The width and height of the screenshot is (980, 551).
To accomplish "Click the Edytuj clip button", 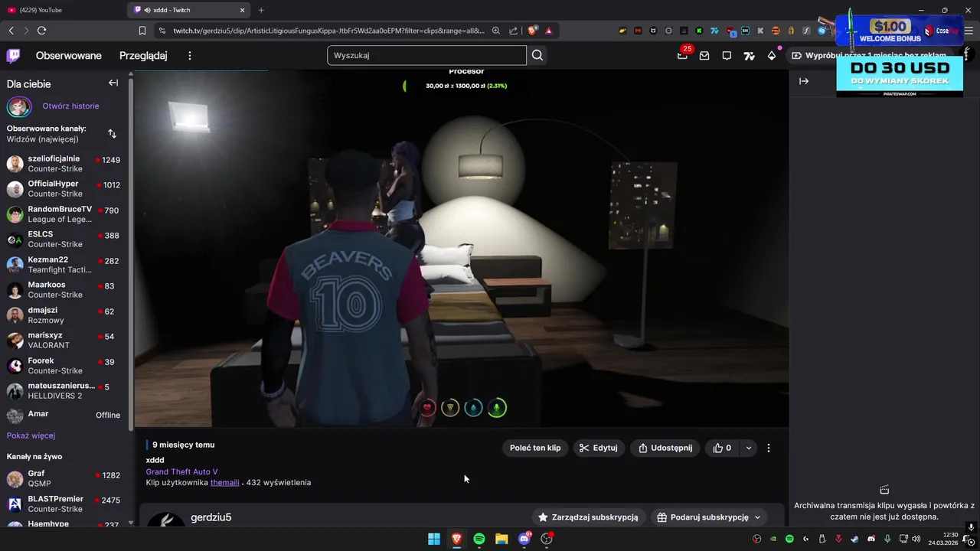I will (x=599, y=448).
